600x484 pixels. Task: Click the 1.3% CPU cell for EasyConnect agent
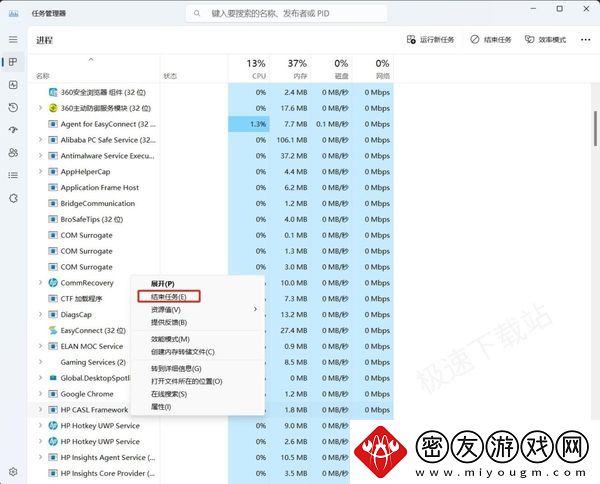(249, 124)
